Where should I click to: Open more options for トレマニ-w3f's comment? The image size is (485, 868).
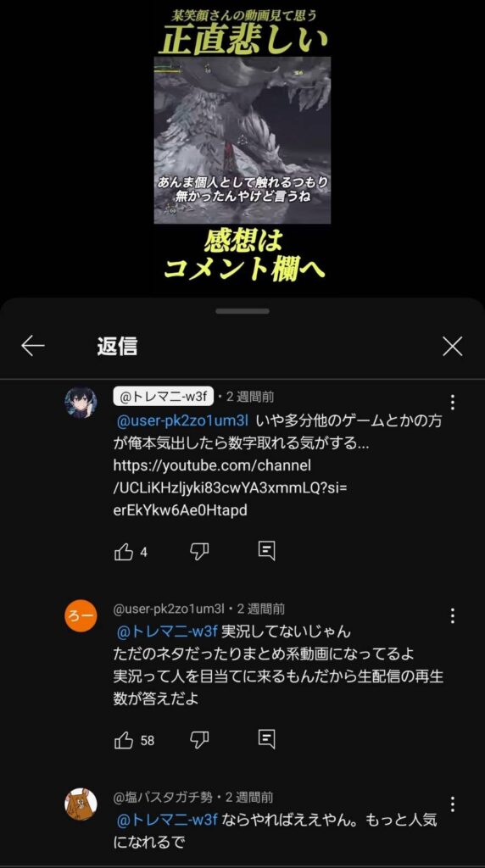453,403
